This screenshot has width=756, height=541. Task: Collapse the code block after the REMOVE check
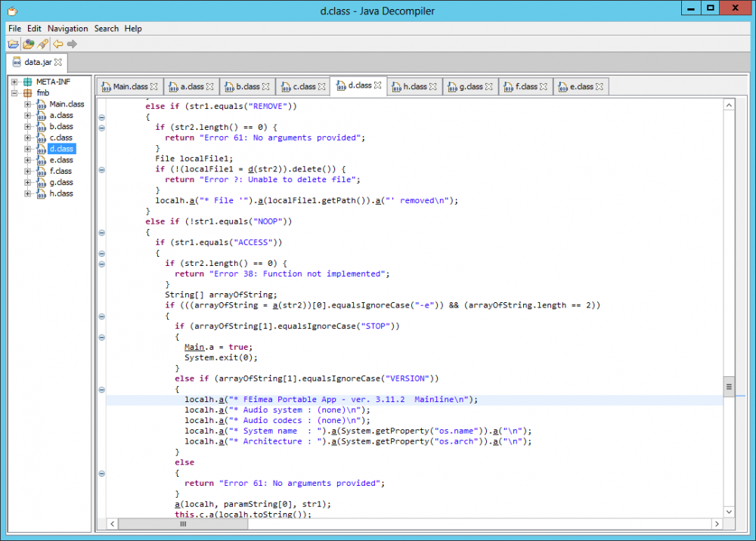tap(101, 117)
